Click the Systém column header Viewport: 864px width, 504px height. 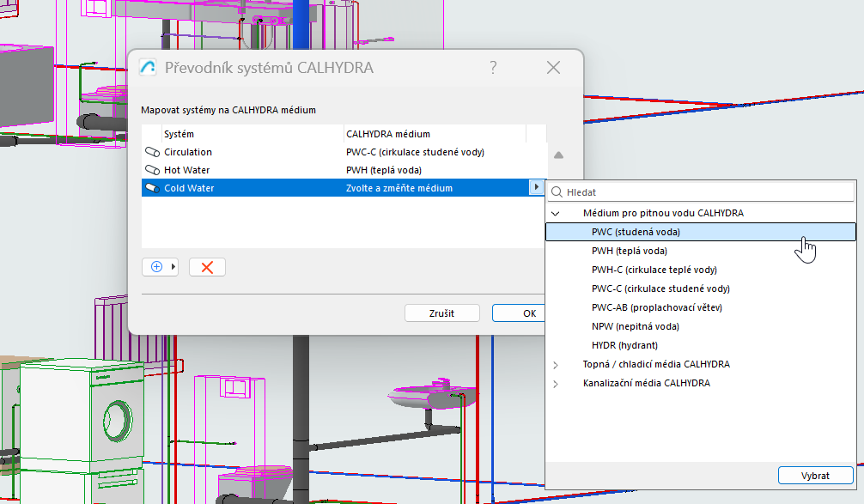tap(253, 134)
